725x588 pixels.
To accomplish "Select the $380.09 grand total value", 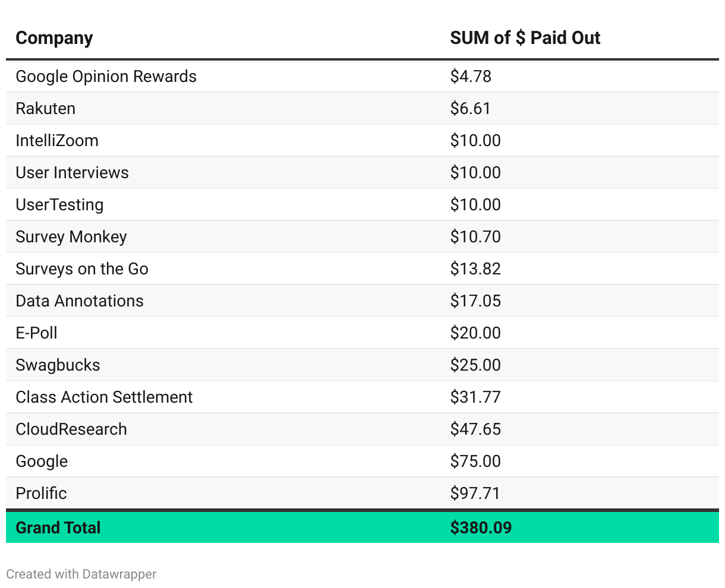I will pos(481,527).
